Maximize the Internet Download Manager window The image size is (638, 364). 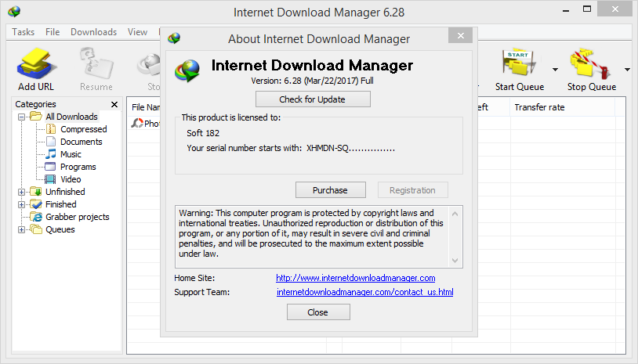coord(587,9)
